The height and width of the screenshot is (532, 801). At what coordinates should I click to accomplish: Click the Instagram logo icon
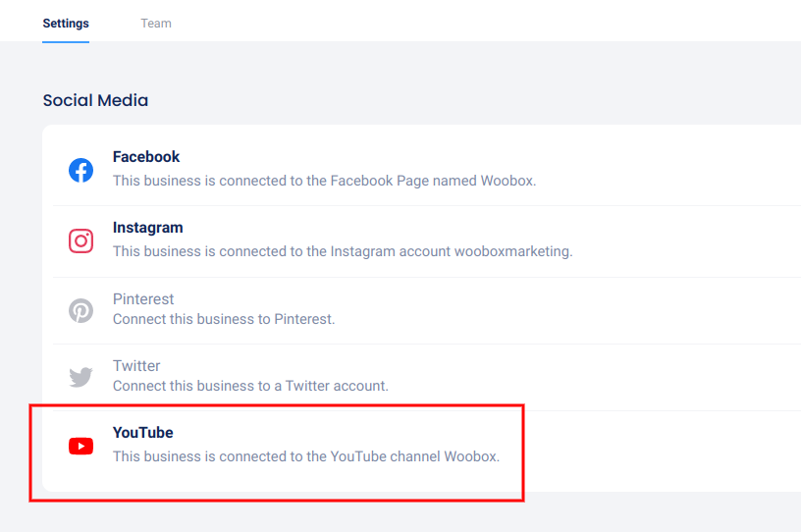(x=80, y=240)
